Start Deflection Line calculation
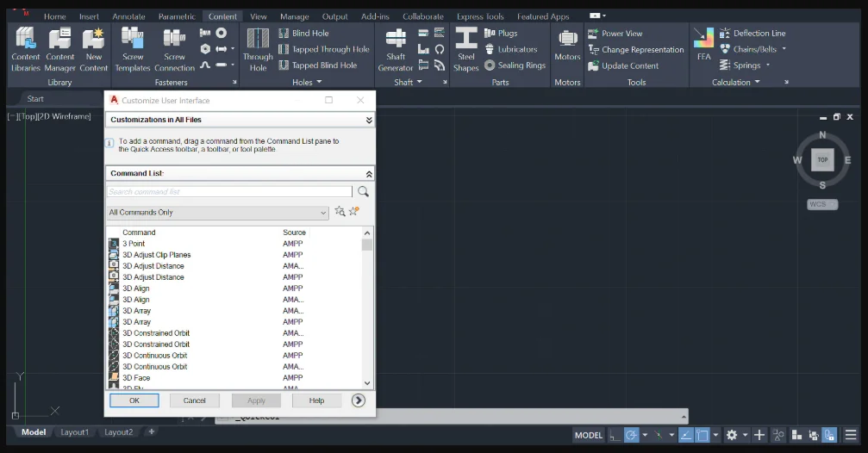Viewport: 868px width, 453px height. tap(752, 34)
